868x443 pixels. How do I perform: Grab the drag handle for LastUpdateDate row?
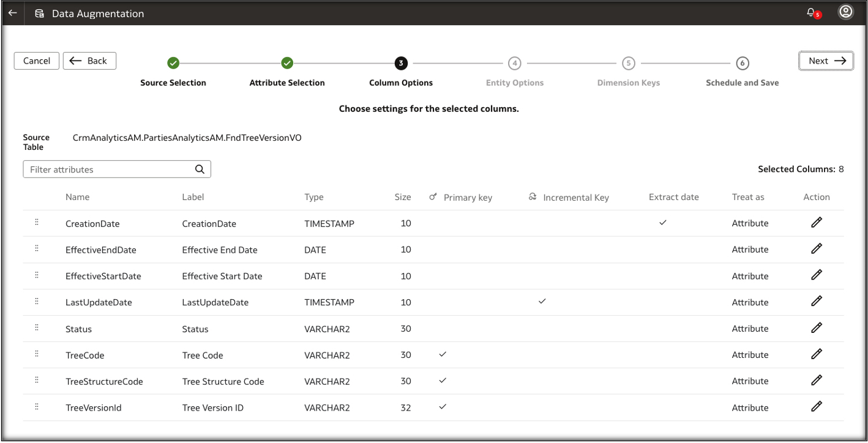tap(37, 302)
